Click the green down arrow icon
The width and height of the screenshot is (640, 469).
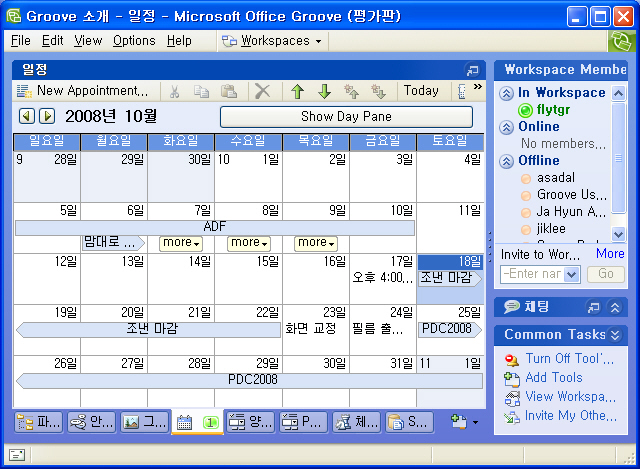pos(324,91)
